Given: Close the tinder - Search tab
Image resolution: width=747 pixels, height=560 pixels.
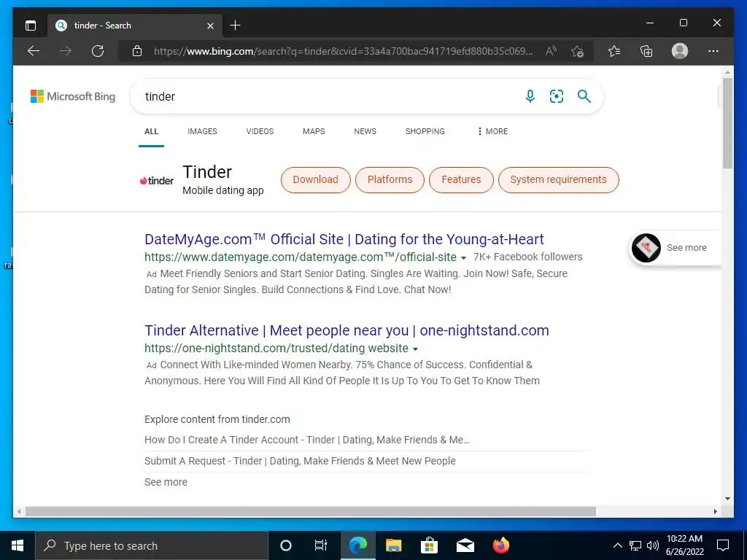Looking at the screenshot, I should [x=210, y=26].
